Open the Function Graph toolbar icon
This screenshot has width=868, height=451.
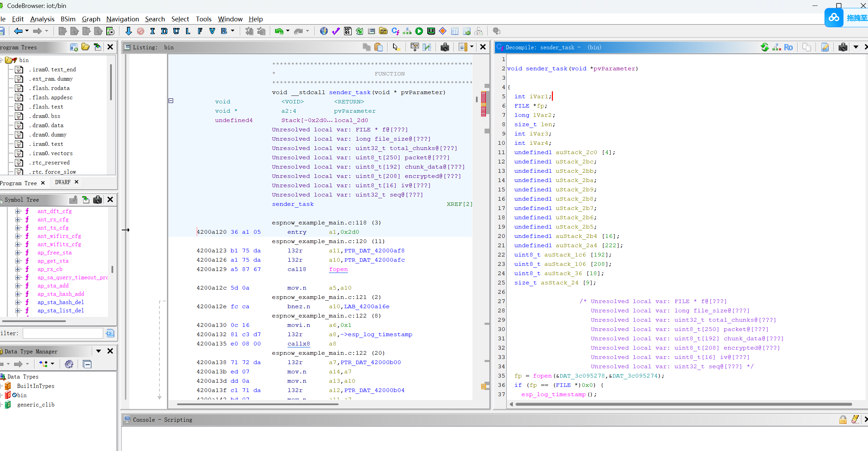point(407,31)
